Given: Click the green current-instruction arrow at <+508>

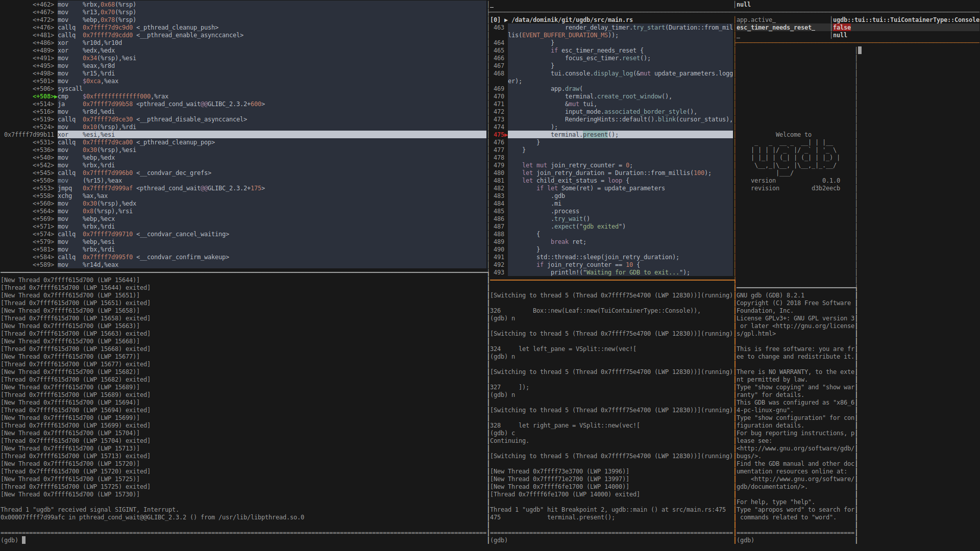Looking at the screenshot, I should [x=55, y=96].
